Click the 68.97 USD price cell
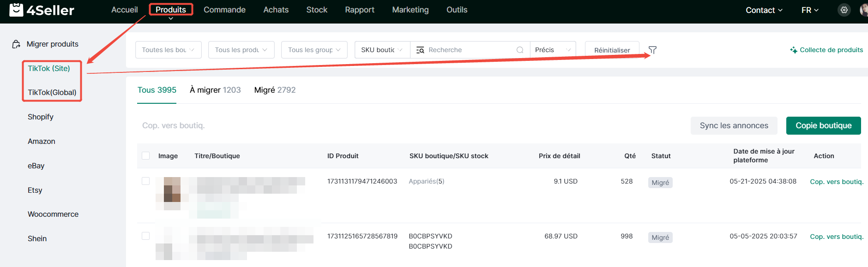868x267 pixels. pos(561,236)
